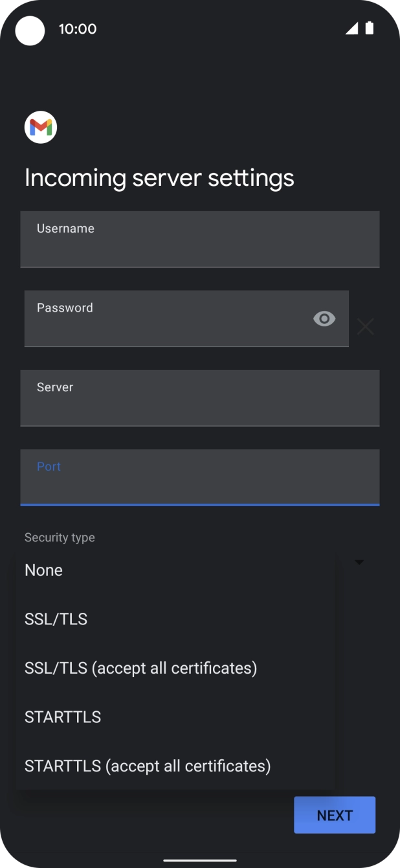Click the Incoming server settings heading
Image resolution: width=400 pixels, height=868 pixels.
tap(159, 177)
